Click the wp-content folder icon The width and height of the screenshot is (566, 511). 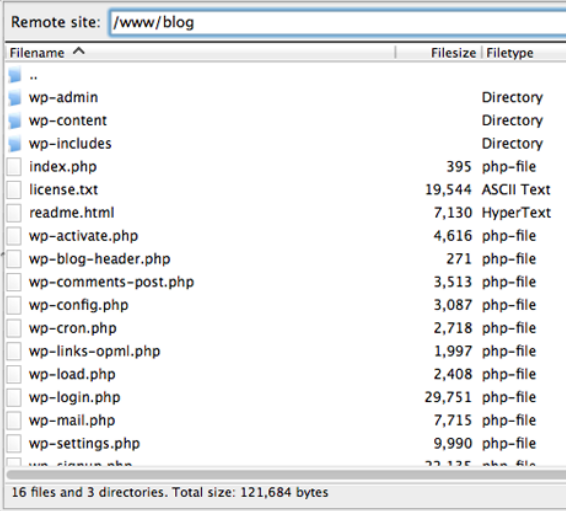click(x=14, y=121)
